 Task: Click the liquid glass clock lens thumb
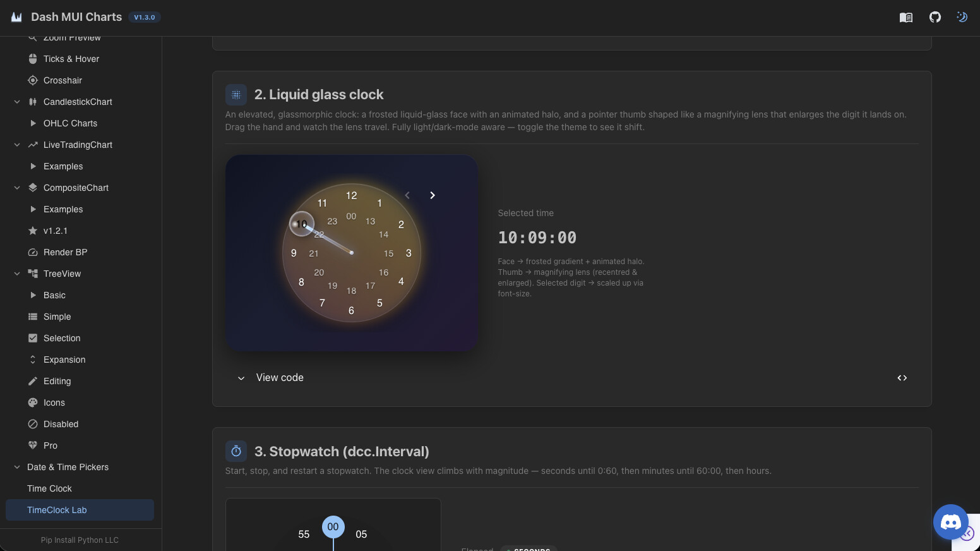302,224
